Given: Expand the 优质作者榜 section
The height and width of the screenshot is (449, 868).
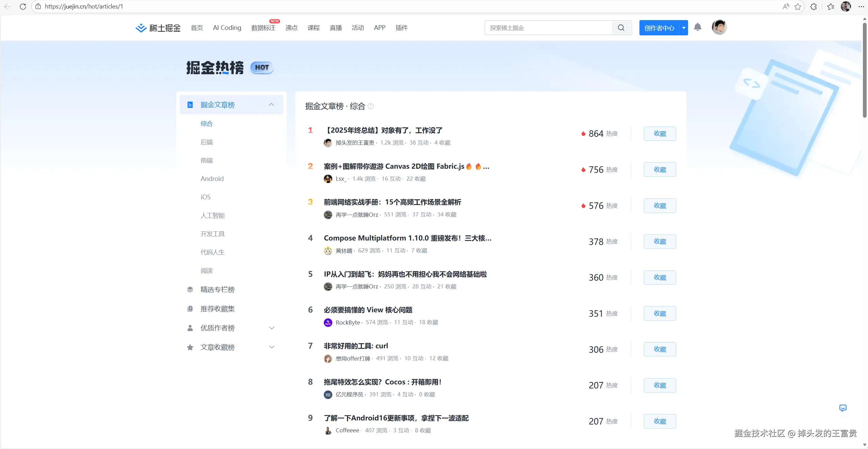Looking at the screenshot, I should pyautogui.click(x=271, y=328).
